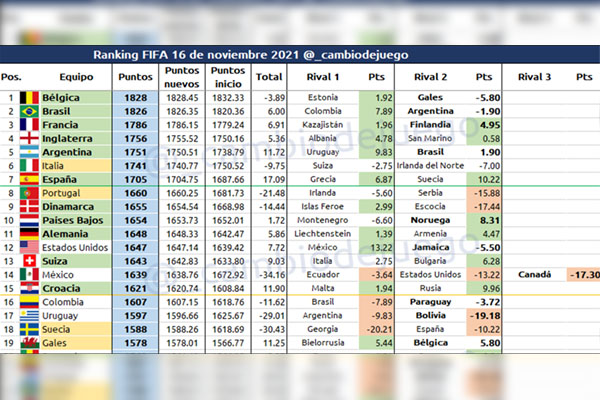Screen dimensions: 600x400
Task: Select the 'Montenegro' rival cell
Action: coord(323,220)
